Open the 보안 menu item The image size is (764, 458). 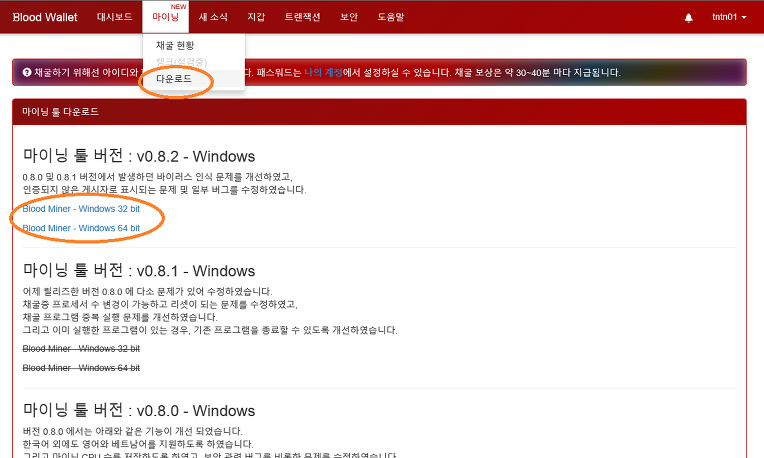349,18
